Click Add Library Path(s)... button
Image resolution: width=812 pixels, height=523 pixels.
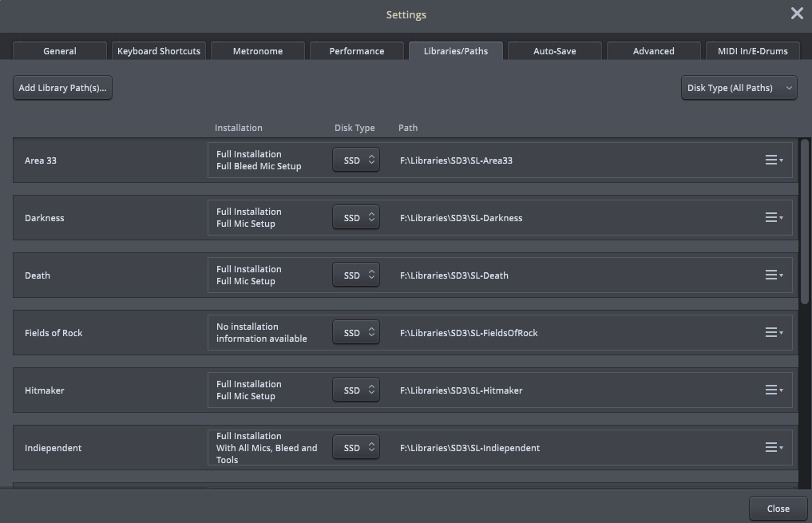pos(62,88)
